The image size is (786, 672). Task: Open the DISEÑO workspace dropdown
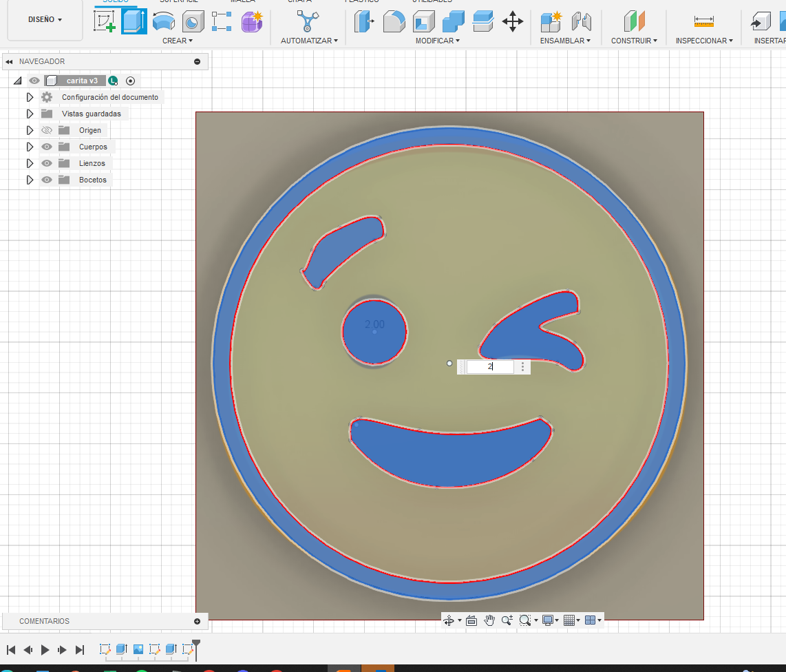(x=45, y=19)
